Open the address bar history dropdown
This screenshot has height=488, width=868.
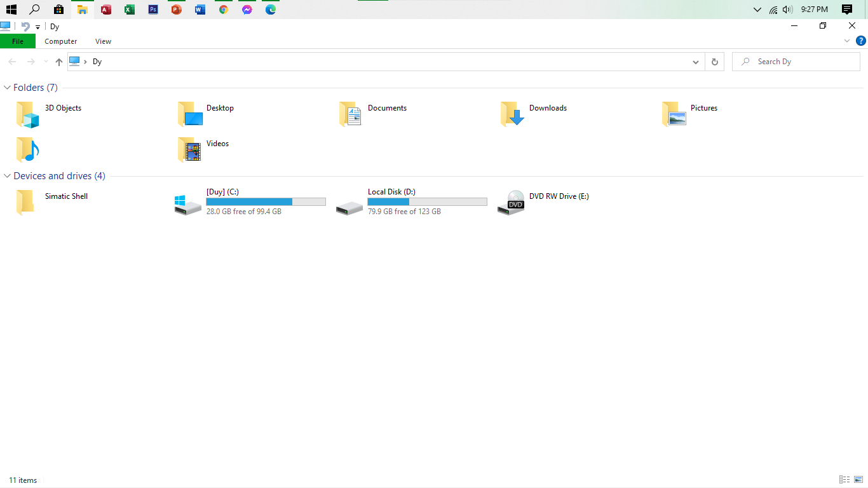click(695, 62)
